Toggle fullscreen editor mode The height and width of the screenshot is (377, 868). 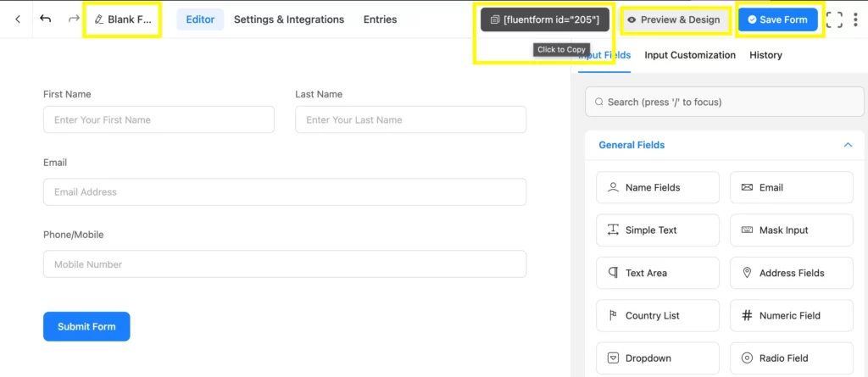(834, 19)
